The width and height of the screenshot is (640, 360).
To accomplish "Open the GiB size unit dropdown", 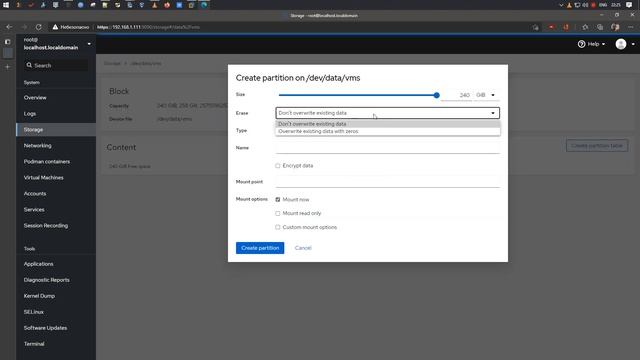I will pos(486,95).
